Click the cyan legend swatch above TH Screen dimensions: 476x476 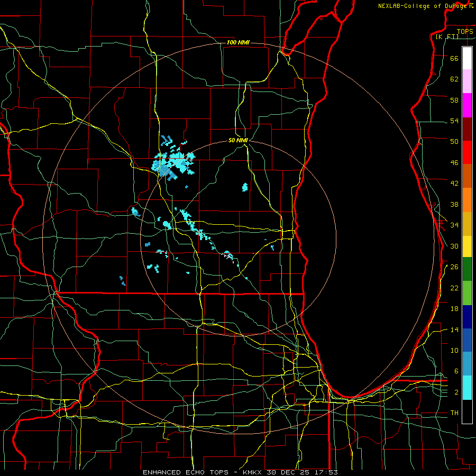467,388
